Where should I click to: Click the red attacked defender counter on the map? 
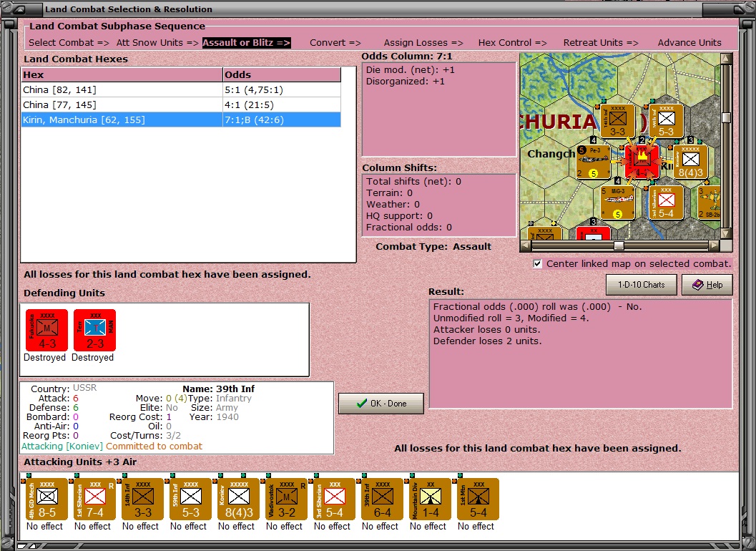[x=642, y=162]
